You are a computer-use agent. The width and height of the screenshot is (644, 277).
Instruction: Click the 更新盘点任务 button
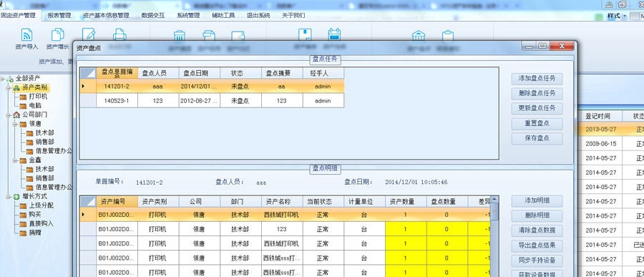point(537,109)
